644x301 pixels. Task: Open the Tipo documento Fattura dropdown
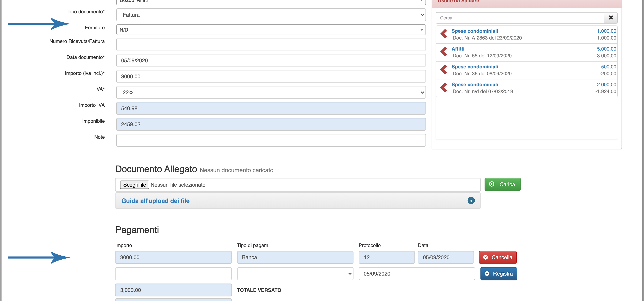271,15
